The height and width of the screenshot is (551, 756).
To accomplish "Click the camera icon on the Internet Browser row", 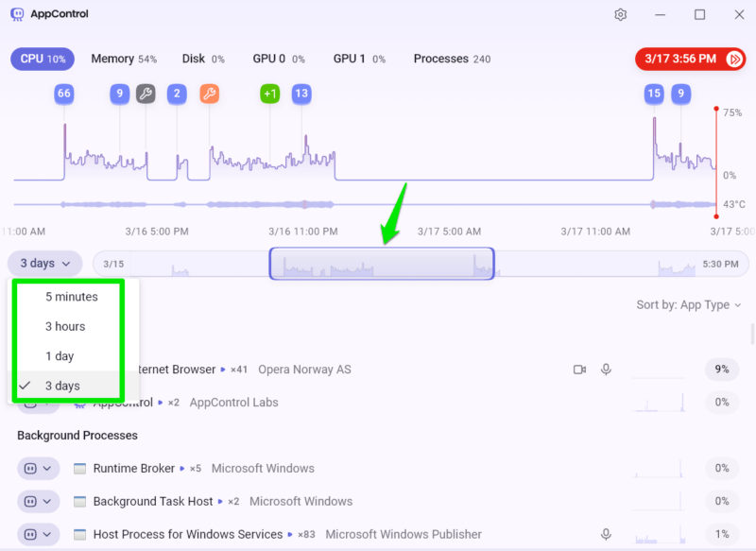I will (579, 370).
